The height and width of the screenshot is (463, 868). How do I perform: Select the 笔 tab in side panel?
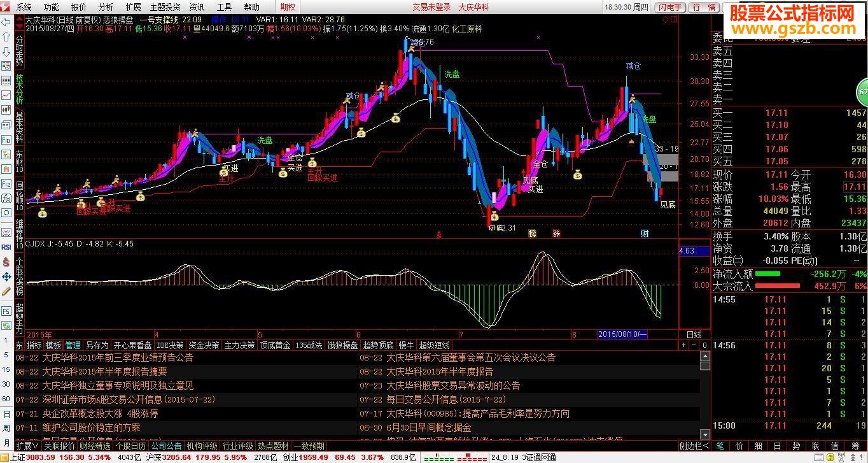point(720,446)
